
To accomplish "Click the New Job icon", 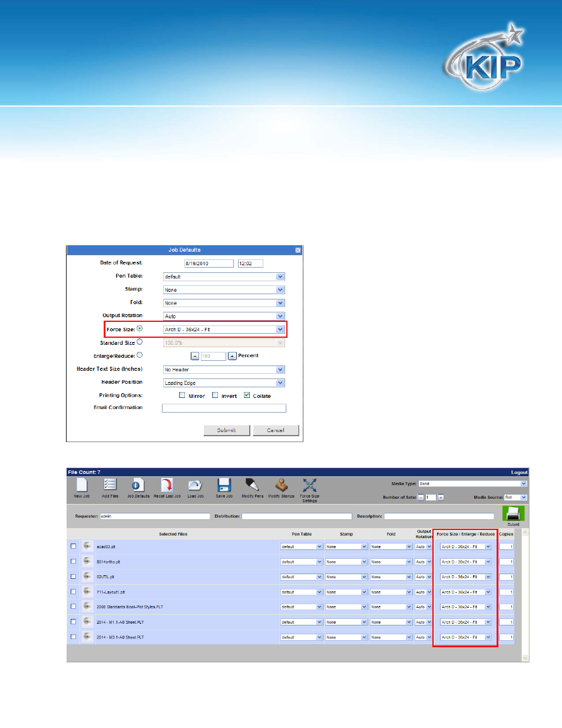I will (82, 485).
